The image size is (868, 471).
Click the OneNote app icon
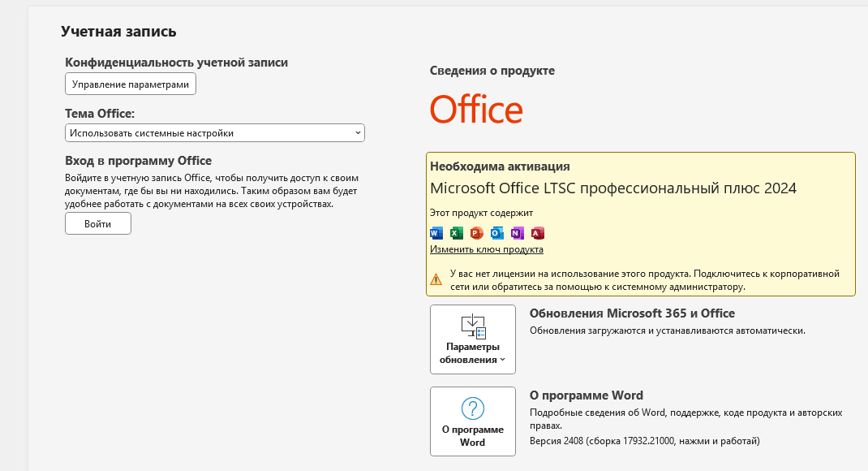(x=517, y=233)
